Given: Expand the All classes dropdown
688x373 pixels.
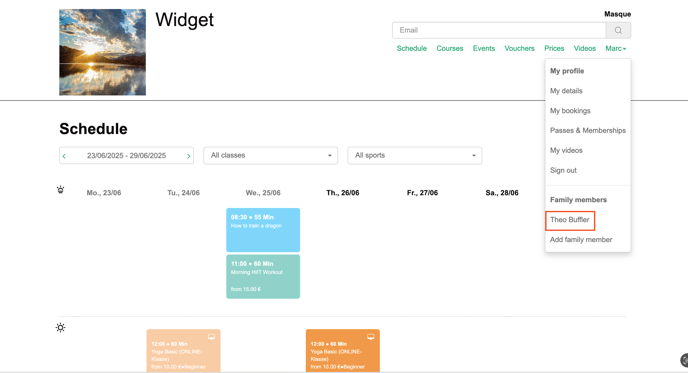Looking at the screenshot, I should click(x=271, y=155).
